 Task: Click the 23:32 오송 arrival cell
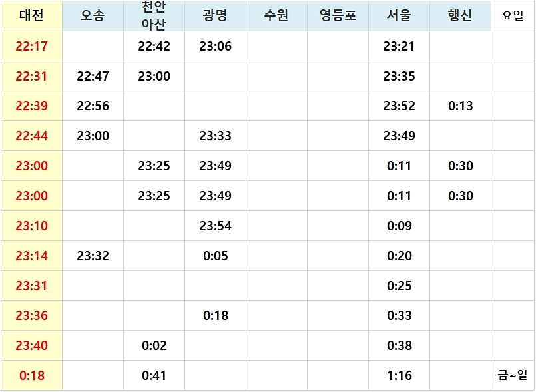(x=93, y=256)
